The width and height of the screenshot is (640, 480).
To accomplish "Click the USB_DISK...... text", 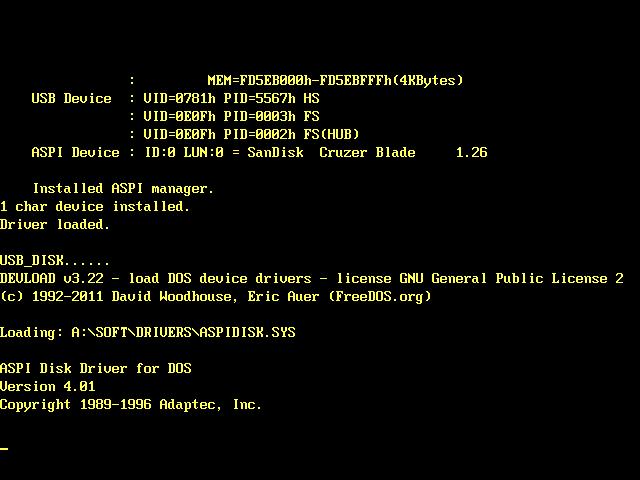I will coord(55,260).
